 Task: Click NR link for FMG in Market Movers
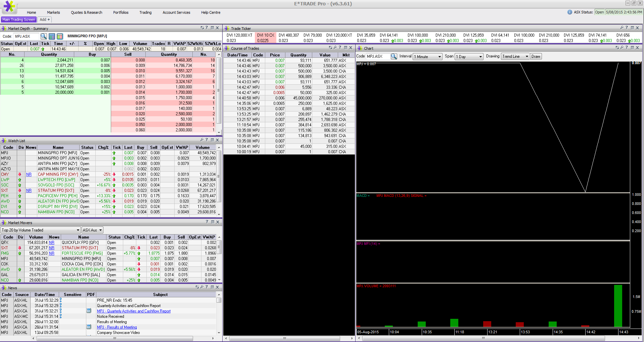(x=52, y=253)
